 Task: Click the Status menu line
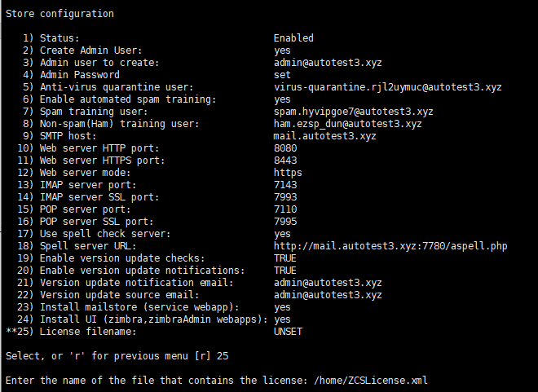tap(168, 38)
